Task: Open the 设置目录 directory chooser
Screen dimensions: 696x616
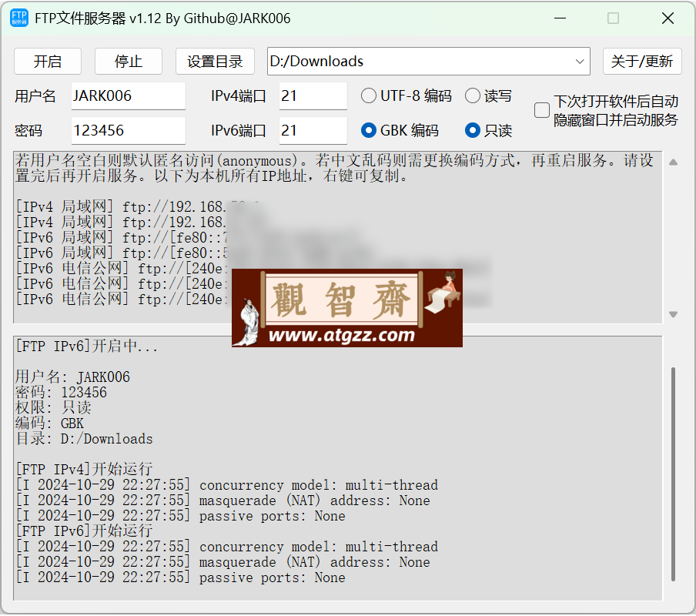Action: [215, 62]
